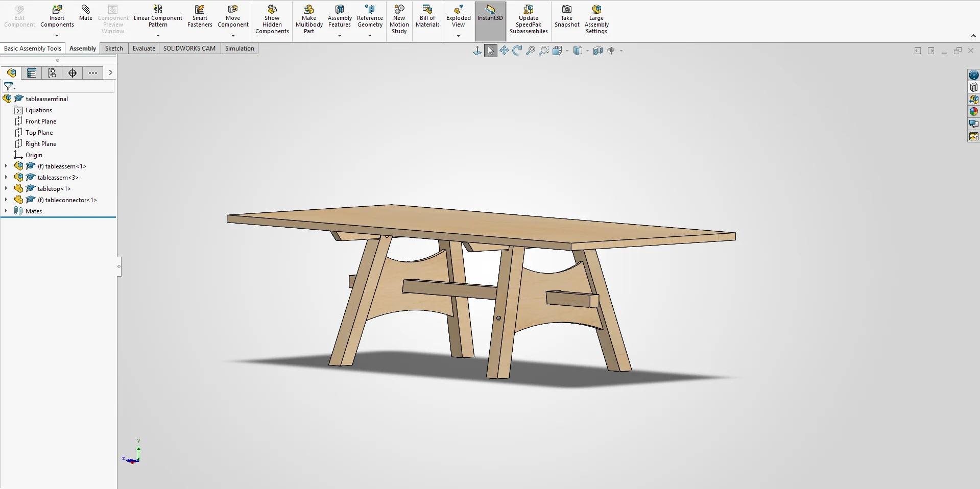Image resolution: width=980 pixels, height=489 pixels.
Task: Switch to Basic Assembly Tools tab
Action: point(33,48)
